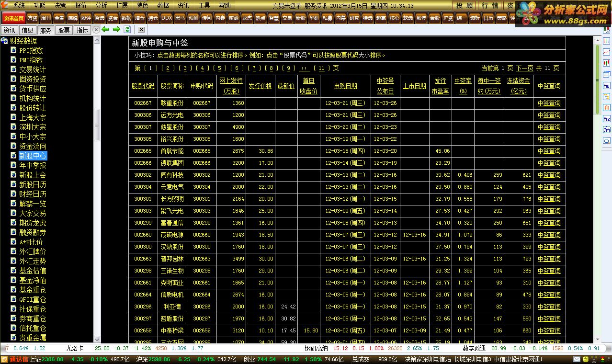The width and height of the screenshot is (612, 364).
Task: Click 中签查询 for 鞍重股份 row
Action: click(549, 103)
